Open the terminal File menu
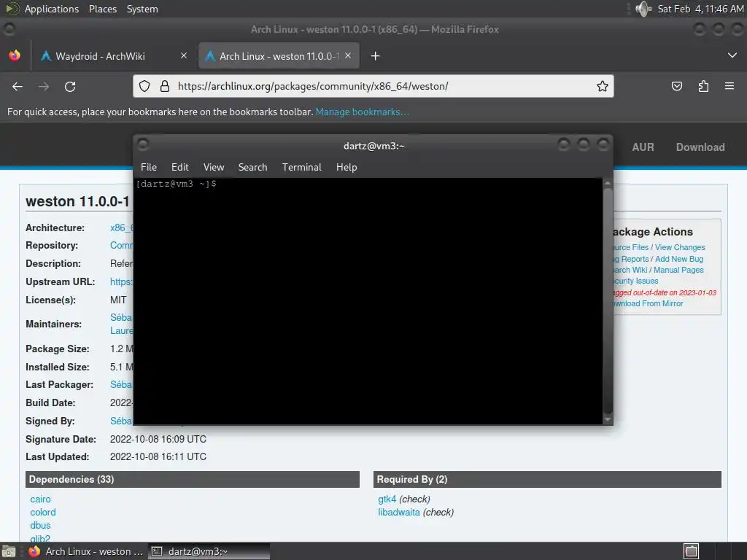Screen dimensions: 747x560 click(149, 167)
